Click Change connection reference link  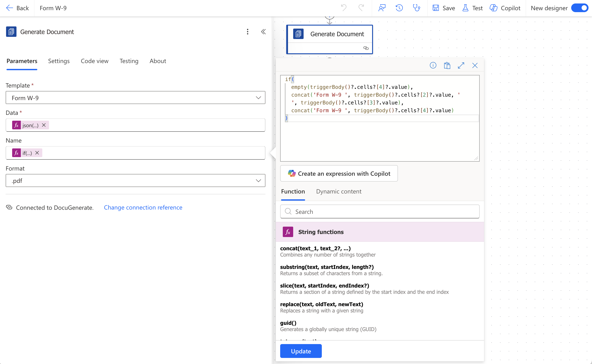[x=143, y=208]
